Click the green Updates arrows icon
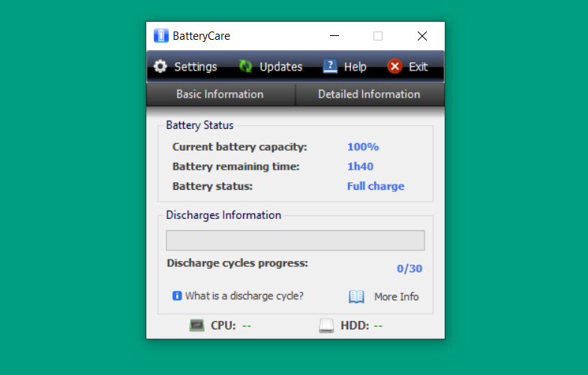 click(x=246, y=66)
